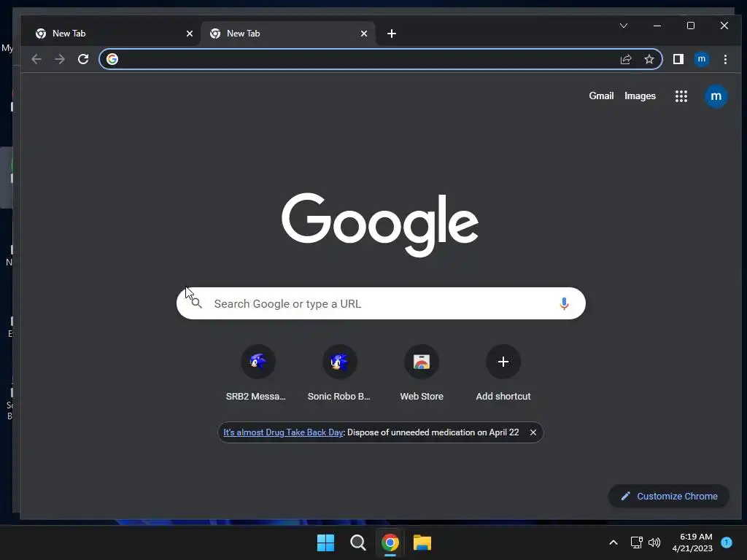The image size is (747, 560).
Task: Go forward using the forward arrow
Action: pyautogui.click(x=60, y=59)
